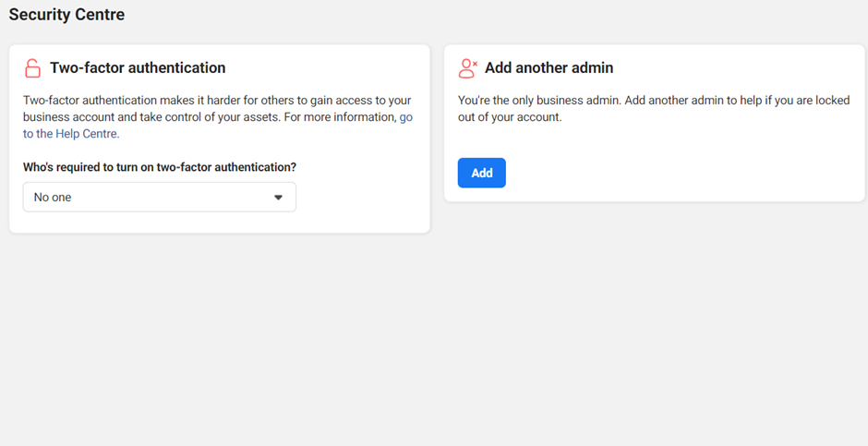Open the 'No one' two-factor dropdown
The image size is (868, 446).
coord(160,197)
